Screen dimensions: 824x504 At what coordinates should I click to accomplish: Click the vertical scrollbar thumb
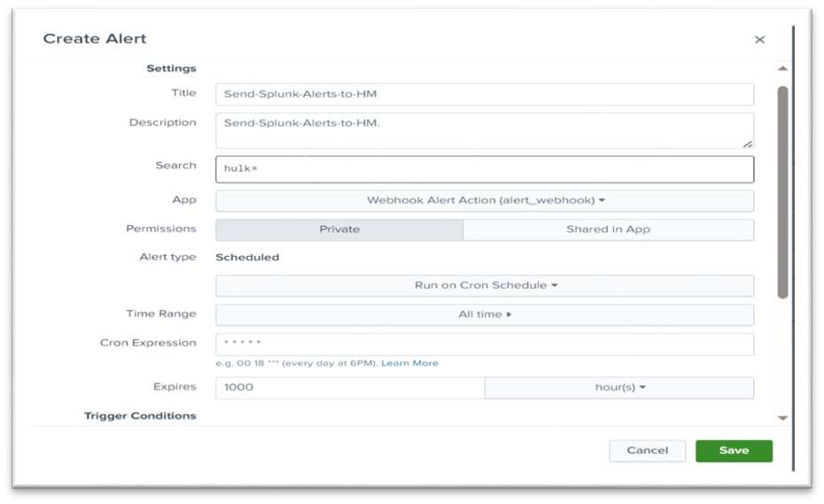(x=782, y=192)
